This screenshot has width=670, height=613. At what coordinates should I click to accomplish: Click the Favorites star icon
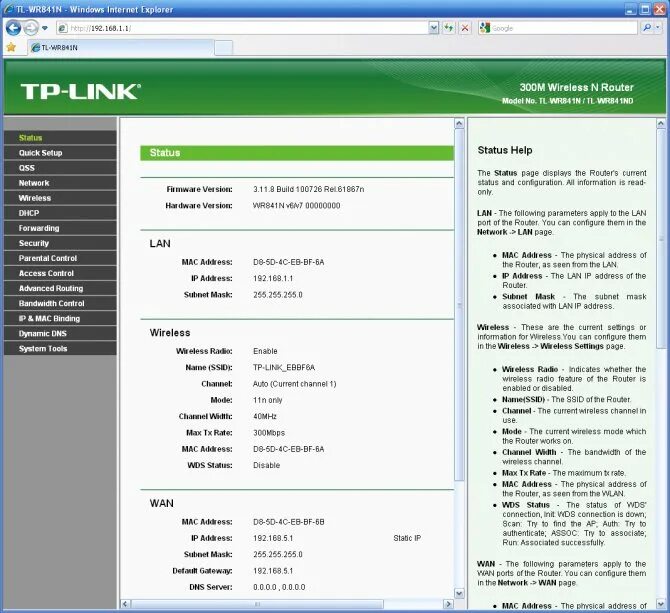coord(11,47)
